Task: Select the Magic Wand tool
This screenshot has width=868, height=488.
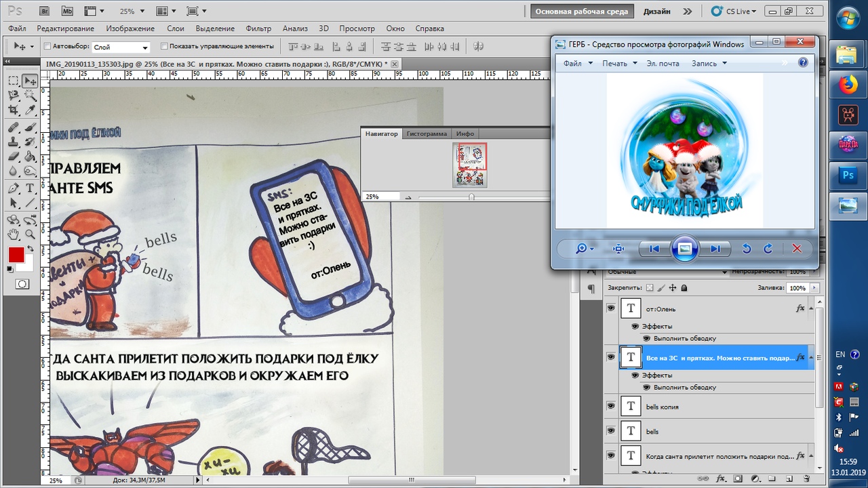Action: pos(30,96)
